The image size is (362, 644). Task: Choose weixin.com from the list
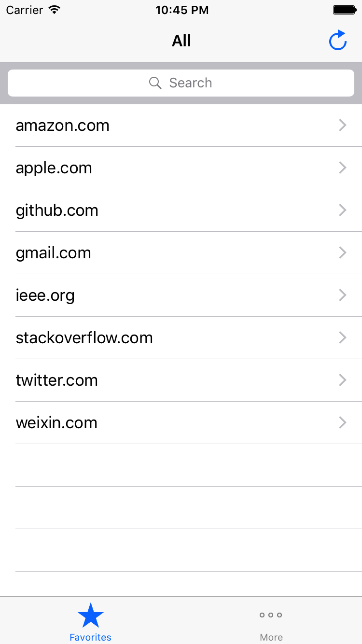point(57,423)
